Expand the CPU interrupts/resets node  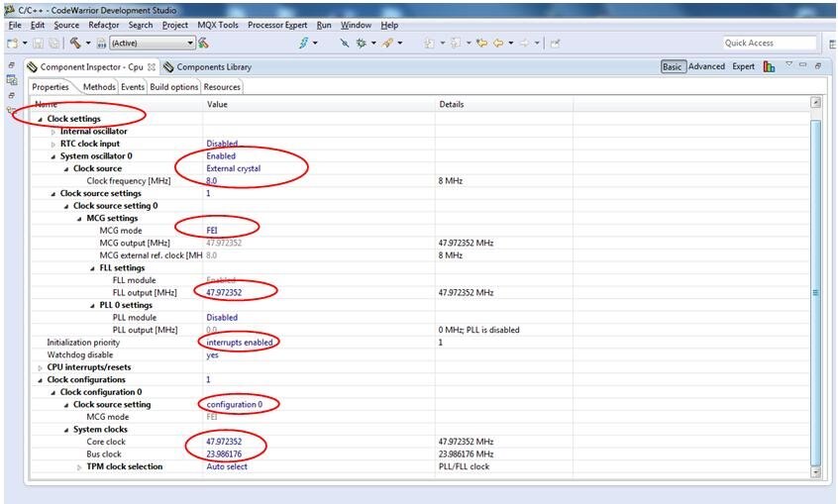41,367
